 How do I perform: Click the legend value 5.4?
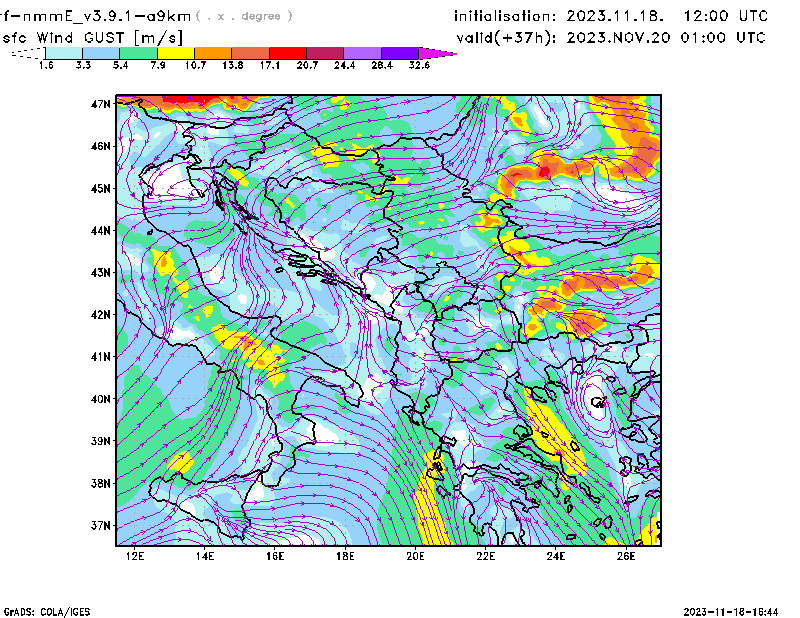120,65
